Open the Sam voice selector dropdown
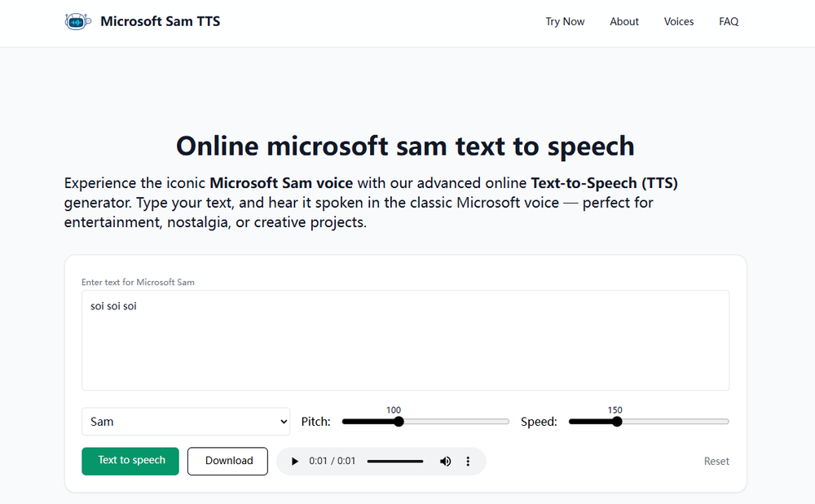815x504 pixels. [185, 421]
